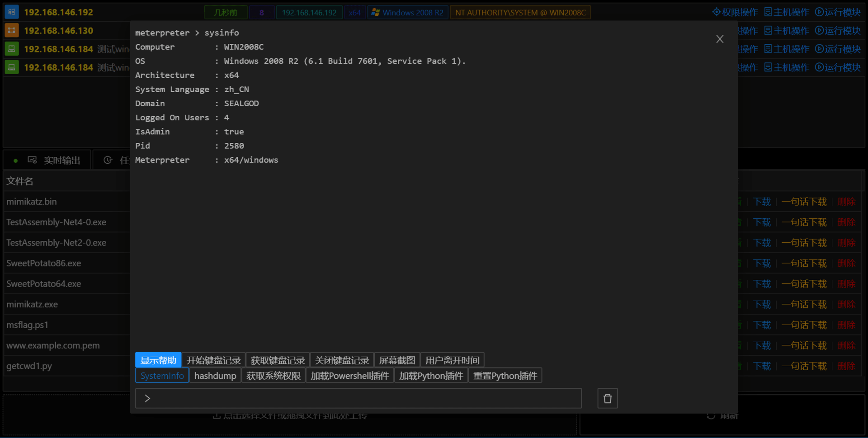Screen dimensions: 868x438
Task: Close the meterpreter console dialog
Action: pos(720,39)
